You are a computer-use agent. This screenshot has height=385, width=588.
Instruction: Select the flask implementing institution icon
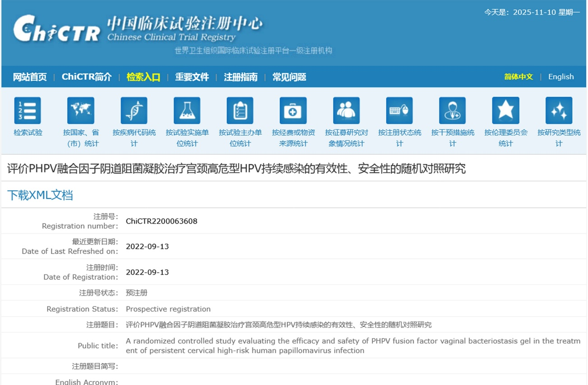(187, 110)
